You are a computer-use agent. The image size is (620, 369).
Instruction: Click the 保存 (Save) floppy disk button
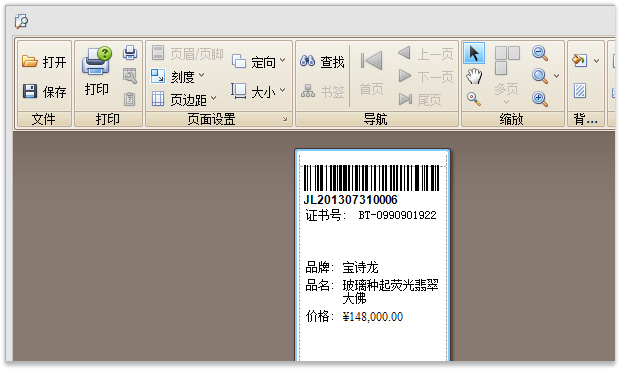pos(44,92)
